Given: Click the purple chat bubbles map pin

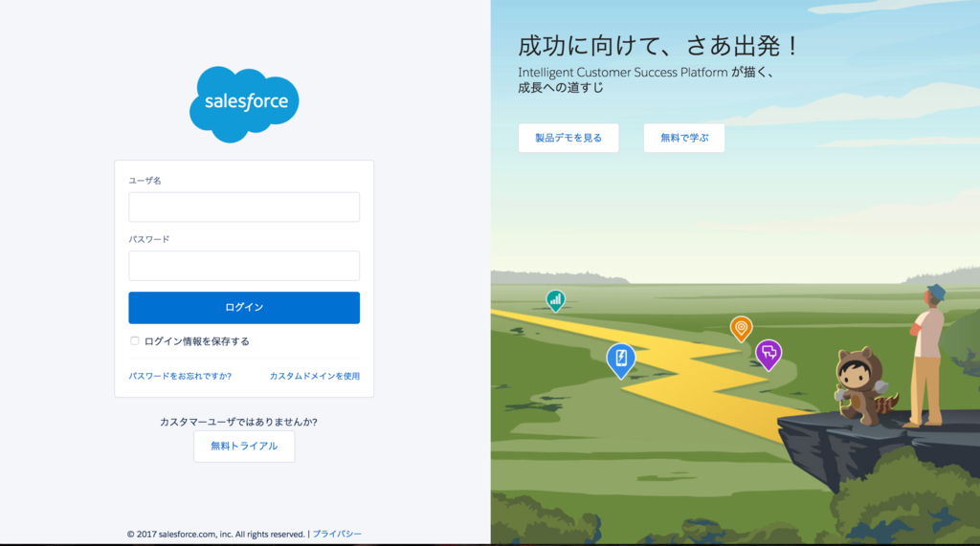Looking at the screenshot, I should pyautogui.click(x=768, y=355).
